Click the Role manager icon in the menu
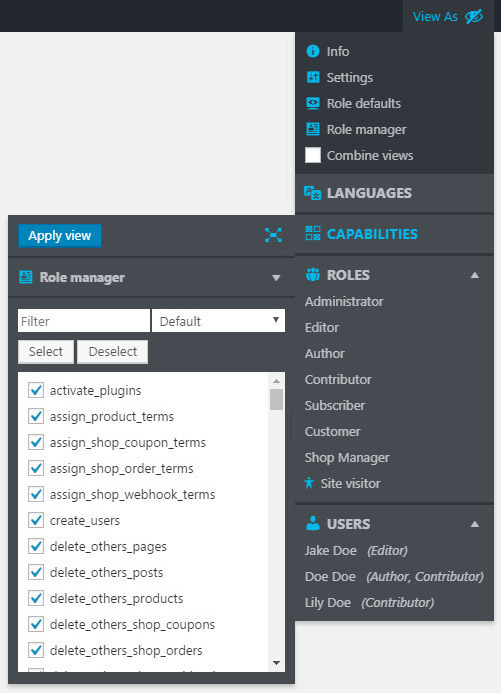This screenshot has height=693, width=501. pos(313,129)
